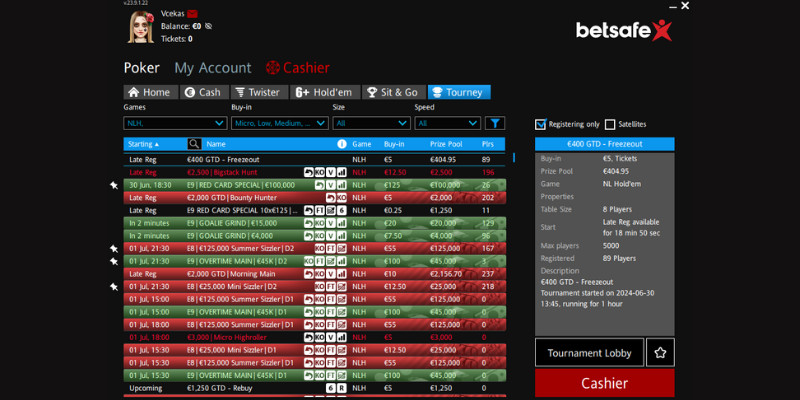Click the filter funnel icon
The height and width of the screenshot is (400, 800).
pos(494,123)
